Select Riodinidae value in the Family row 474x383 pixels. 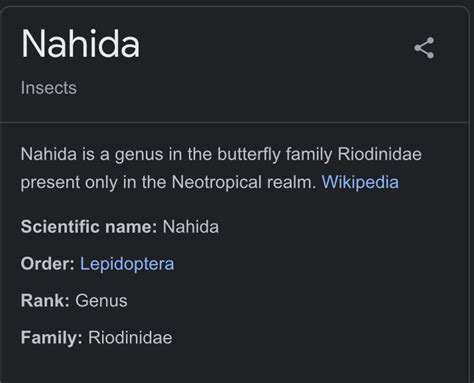(130, 338)
